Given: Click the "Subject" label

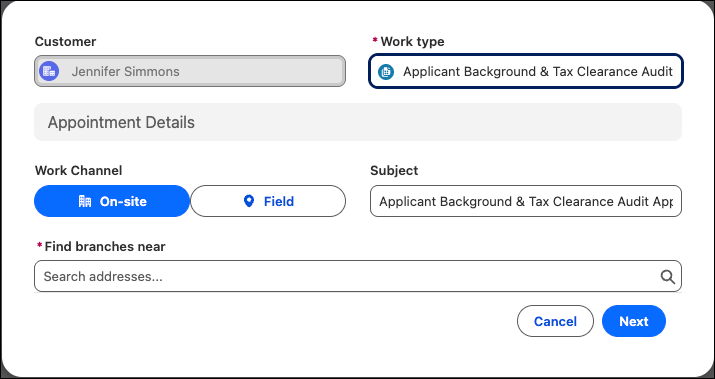Looking at the screenshot, I should pos(394,171).
